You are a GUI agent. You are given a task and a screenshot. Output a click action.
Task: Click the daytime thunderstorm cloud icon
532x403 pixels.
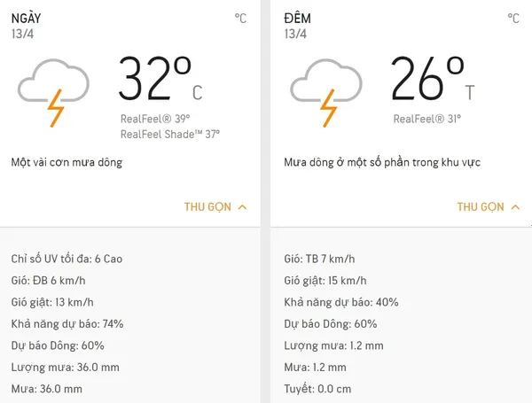(x=52, y=92)
